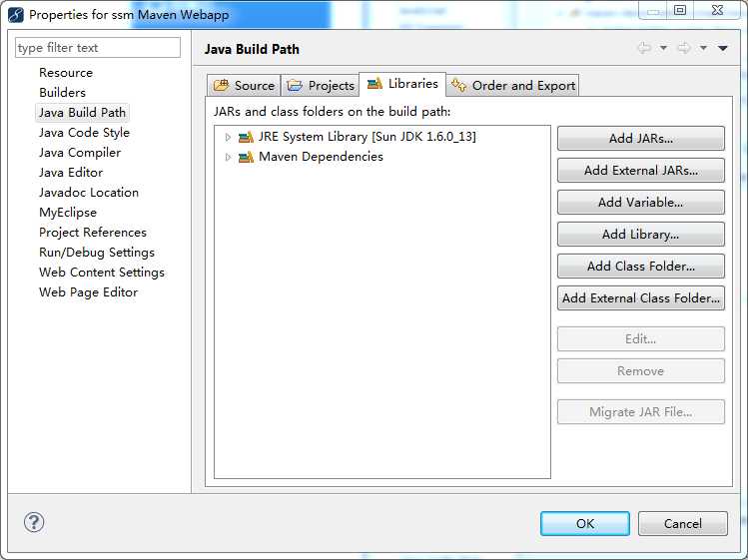The width and height of the screenshot is (748, 560).
Task: Expand the JRE System Library node
Action: click(x=228, y=138)
